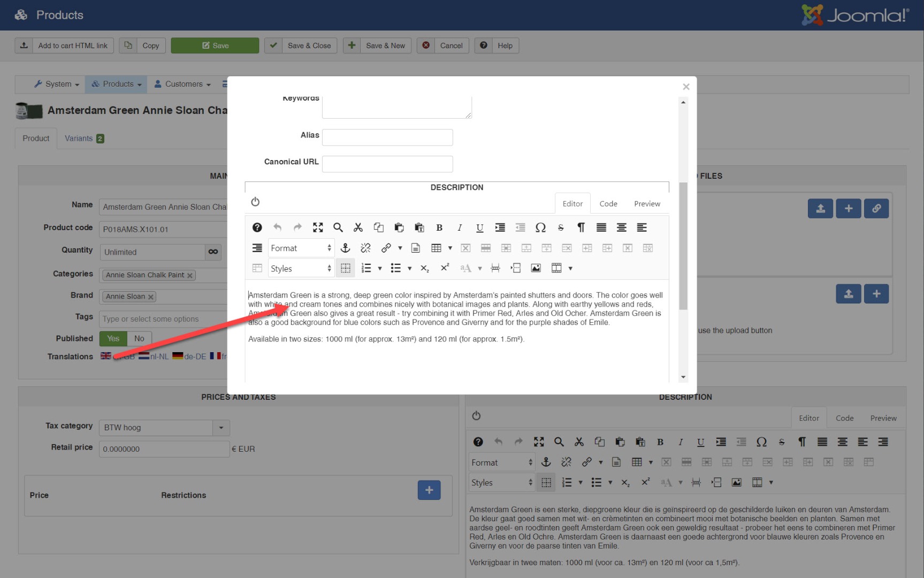924x578 pixels.
Task: Click the Add to cart HTML link button
Action: (x=64, y=45)
